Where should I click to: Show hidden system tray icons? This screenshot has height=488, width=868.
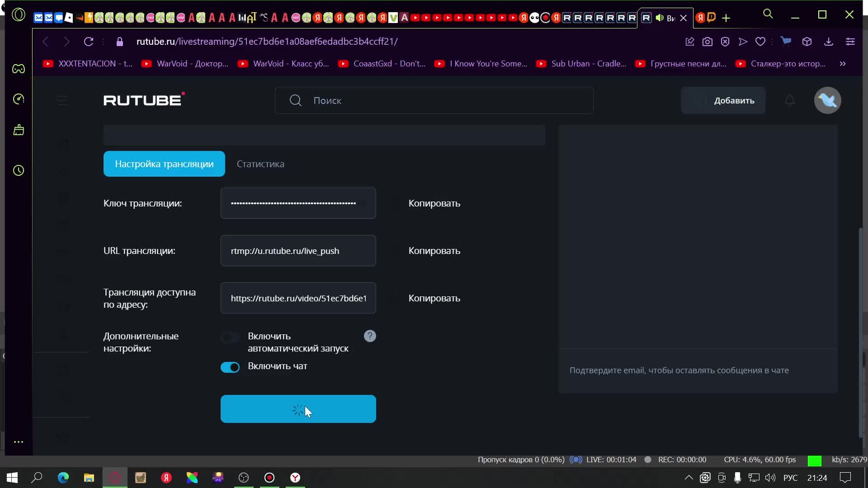click(689, 478)
